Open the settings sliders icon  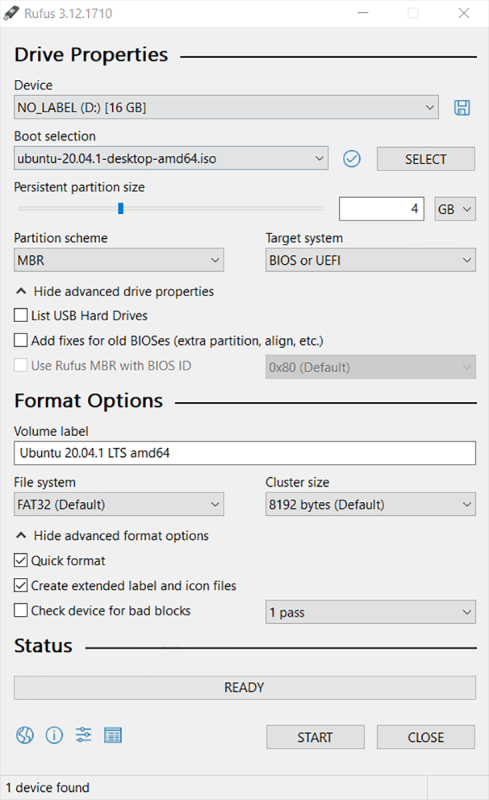pyautogui.click(x=84, y=735)
